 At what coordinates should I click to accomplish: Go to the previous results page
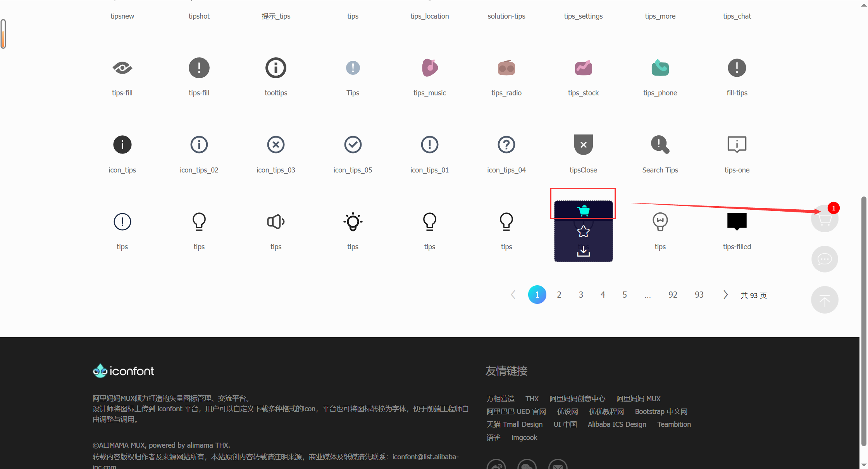(513, 295)
